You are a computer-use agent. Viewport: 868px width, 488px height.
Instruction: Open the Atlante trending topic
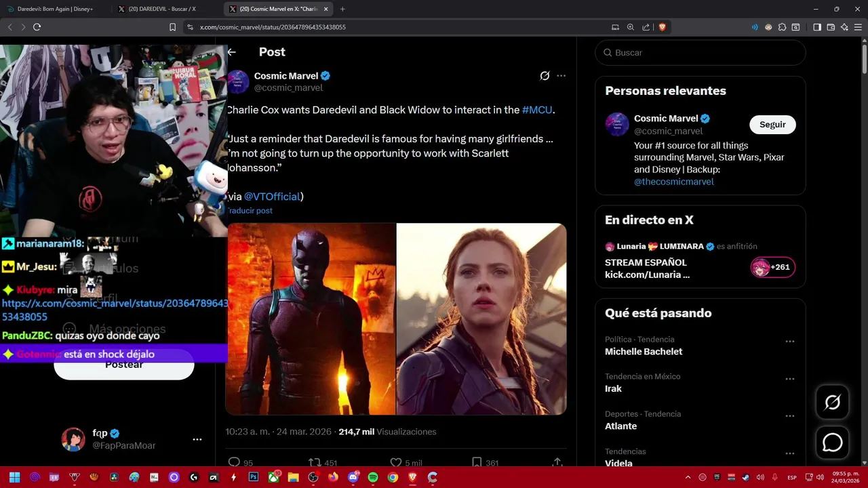pos(620,426)
